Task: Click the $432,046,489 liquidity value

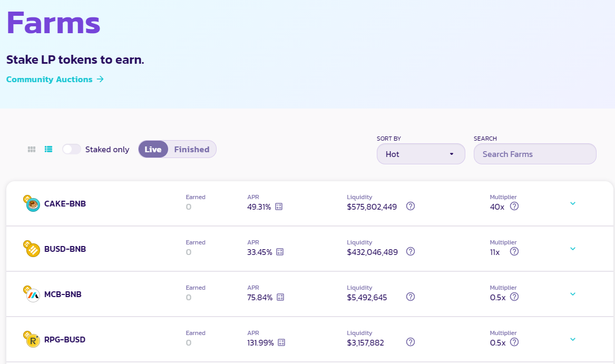Action: coord(372,252)
